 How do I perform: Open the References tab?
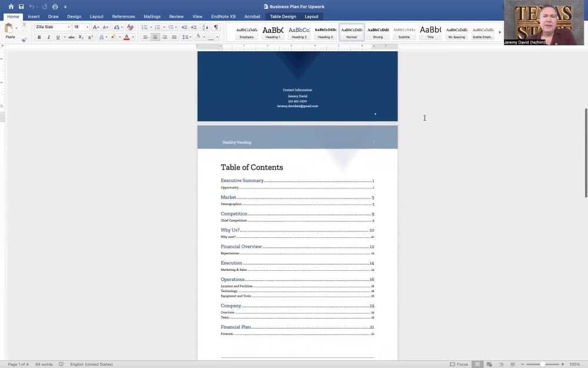[123, 16]
